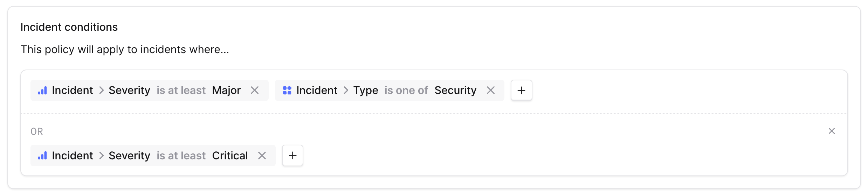Viewport: 868px width, 195px height.
Task: Remove the Severity at least Major condition
Action: (255, 91)
